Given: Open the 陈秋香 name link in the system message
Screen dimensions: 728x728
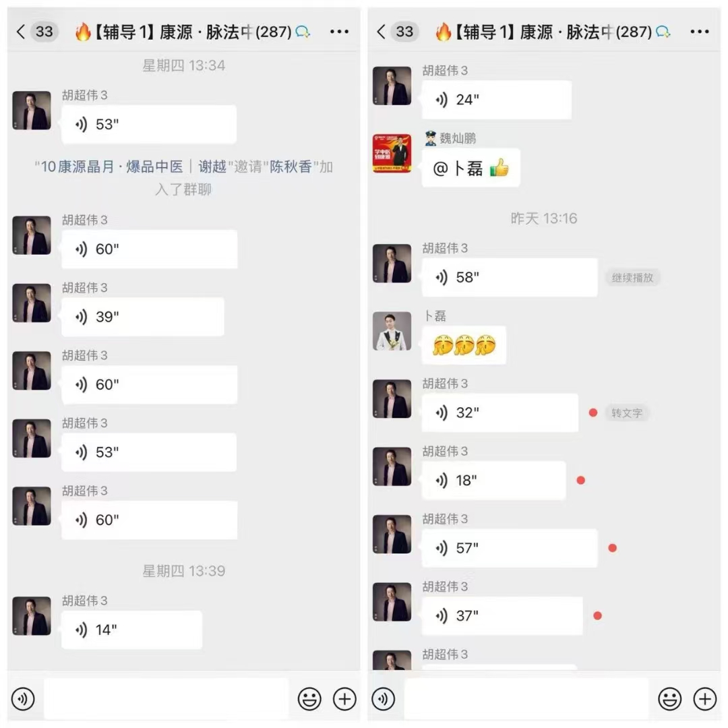Looking at the screenshot, I should pyautogui.click(x=291, y=166).
